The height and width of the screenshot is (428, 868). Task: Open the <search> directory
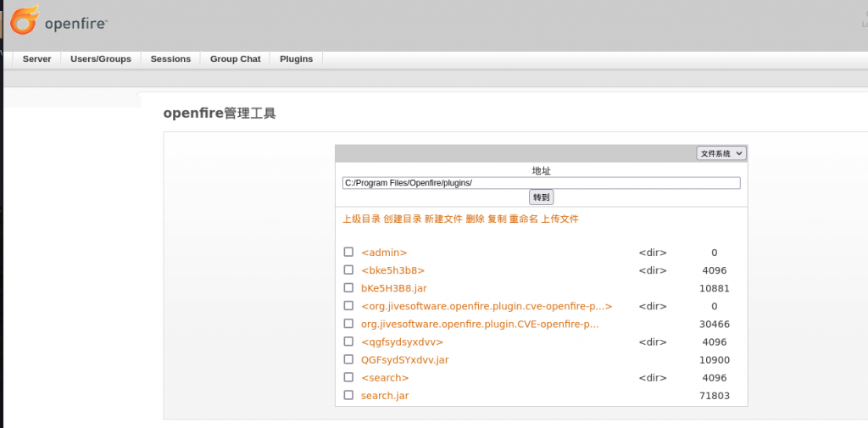coord(385,378)
